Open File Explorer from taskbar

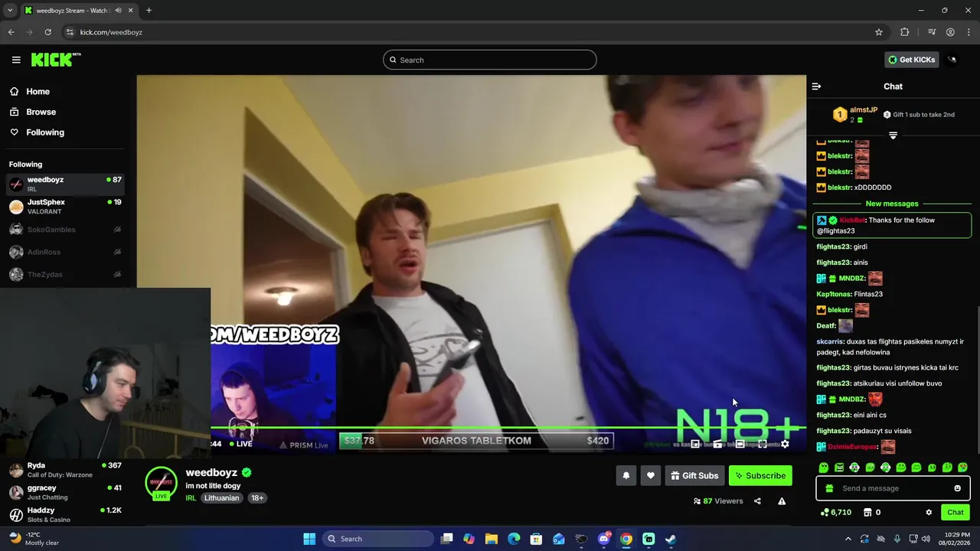click(492, 539)
